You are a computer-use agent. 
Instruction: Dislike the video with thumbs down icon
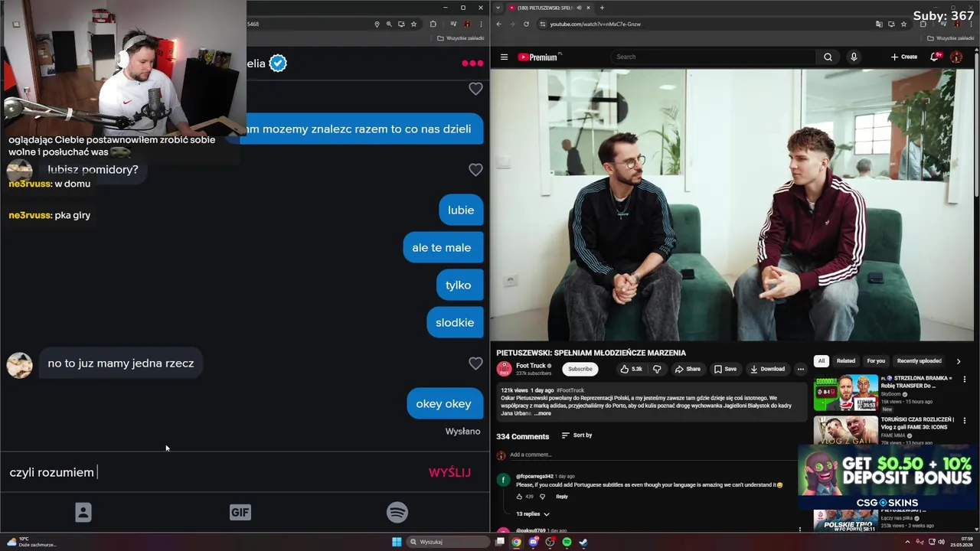657,369
